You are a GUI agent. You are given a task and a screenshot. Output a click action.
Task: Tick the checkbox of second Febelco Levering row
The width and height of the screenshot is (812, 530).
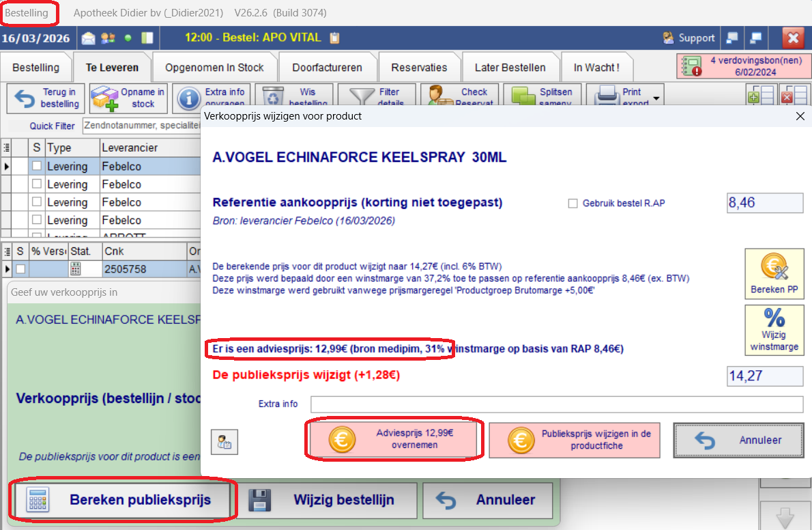tap(37, 184)
